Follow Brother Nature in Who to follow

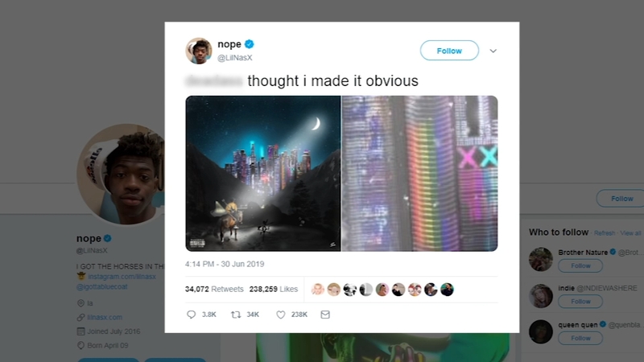click(580, 266)
